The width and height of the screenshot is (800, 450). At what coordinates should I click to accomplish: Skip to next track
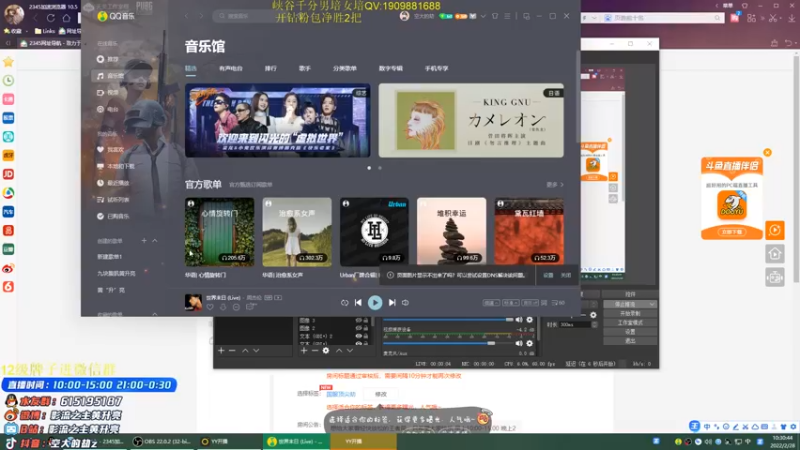click(x=392, y=303)
